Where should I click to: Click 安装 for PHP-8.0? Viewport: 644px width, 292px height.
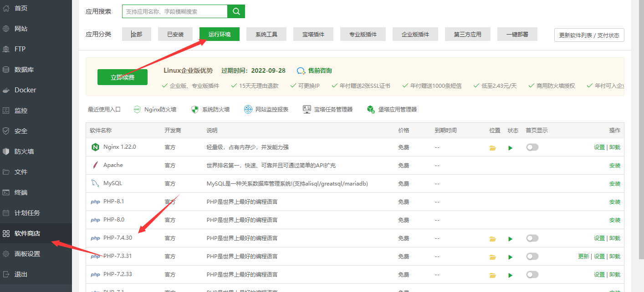point(615,220)
